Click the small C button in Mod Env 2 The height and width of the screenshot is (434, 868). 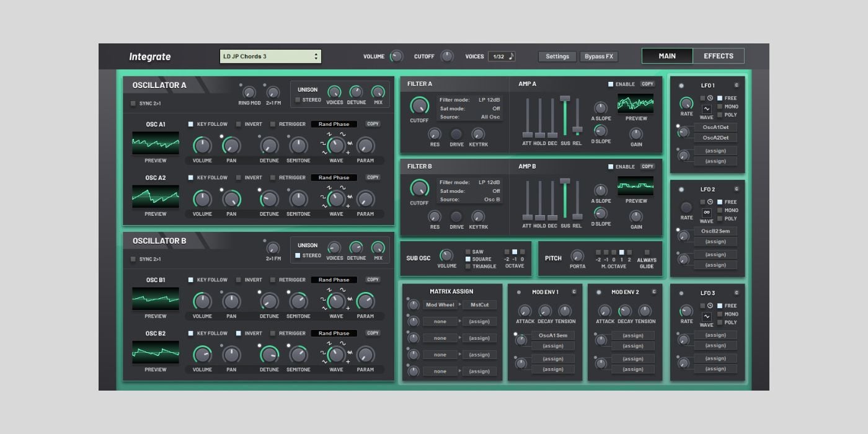(653, 292)
